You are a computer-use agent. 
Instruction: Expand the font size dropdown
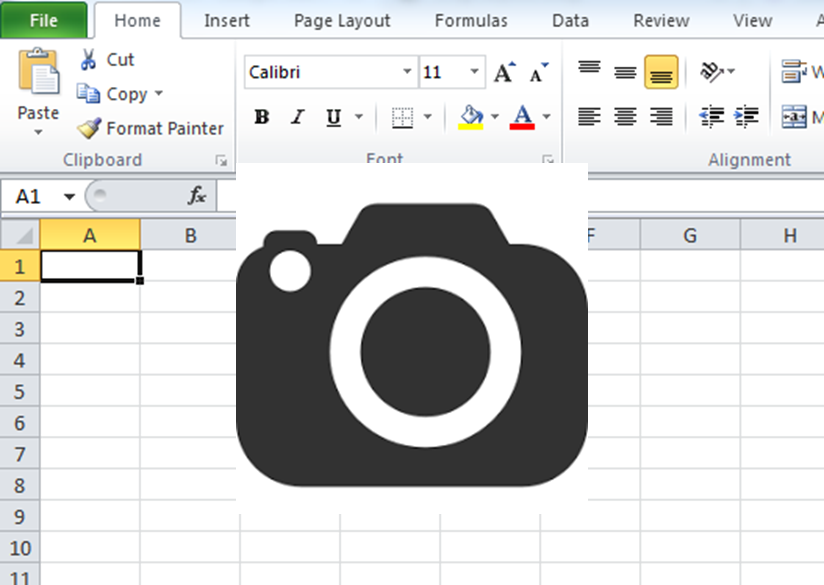(475, 72)
